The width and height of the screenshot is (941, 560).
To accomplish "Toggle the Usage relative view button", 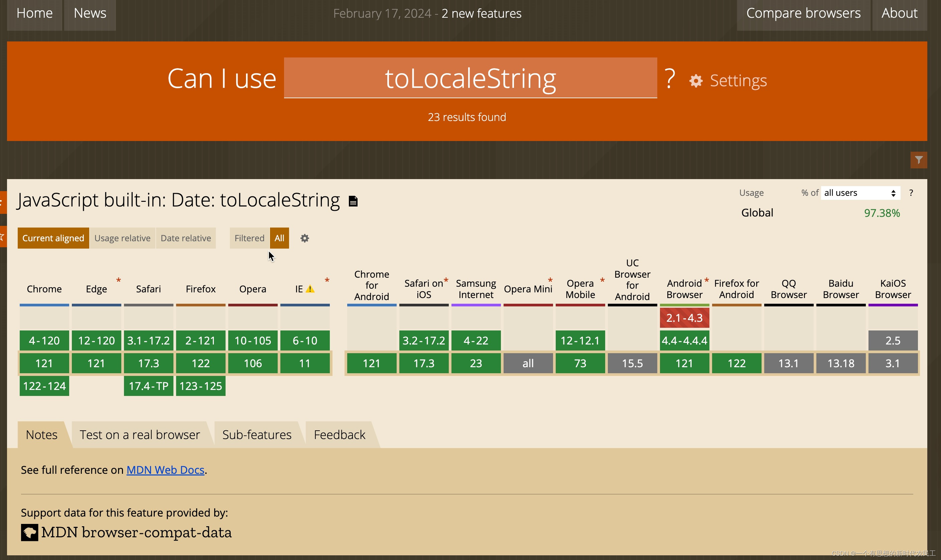I will pyautogui.click(x=122, y=238).
